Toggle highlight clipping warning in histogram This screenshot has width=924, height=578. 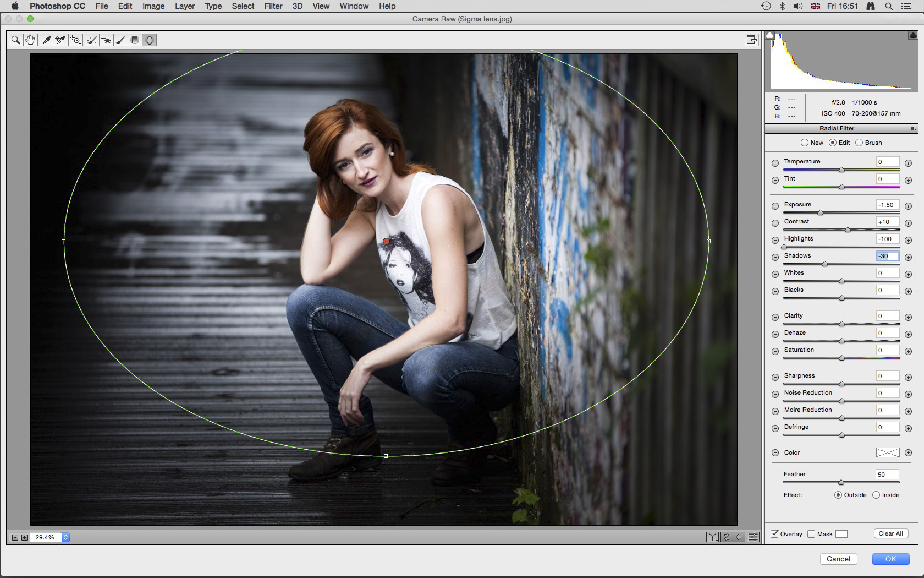913,35
